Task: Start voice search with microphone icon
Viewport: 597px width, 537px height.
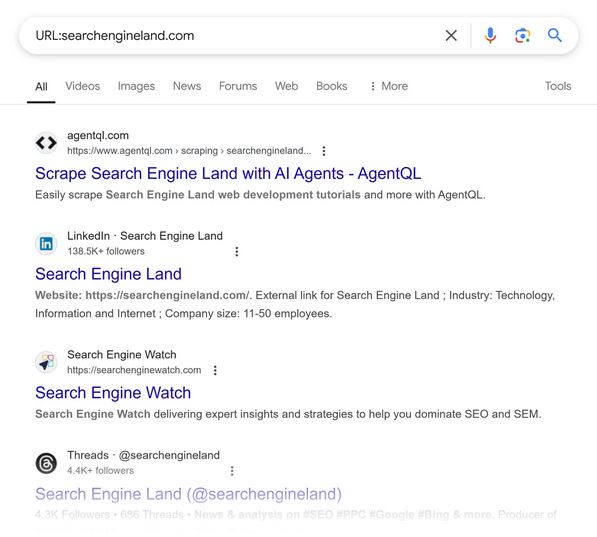Action: (490, 35)
